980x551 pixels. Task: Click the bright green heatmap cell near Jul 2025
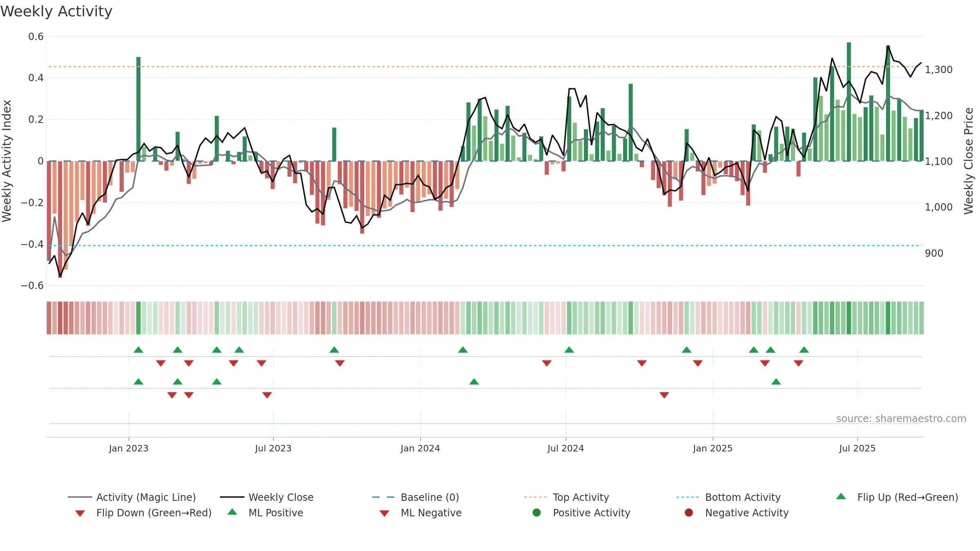tap(849, 318)
